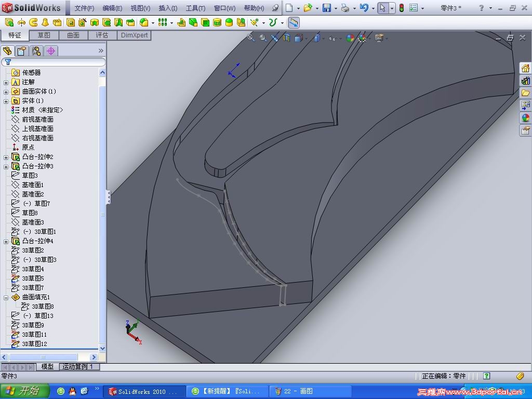Click the Open folder icon
The height and width of the screenshot is (399, 532).
coord(308,8)
